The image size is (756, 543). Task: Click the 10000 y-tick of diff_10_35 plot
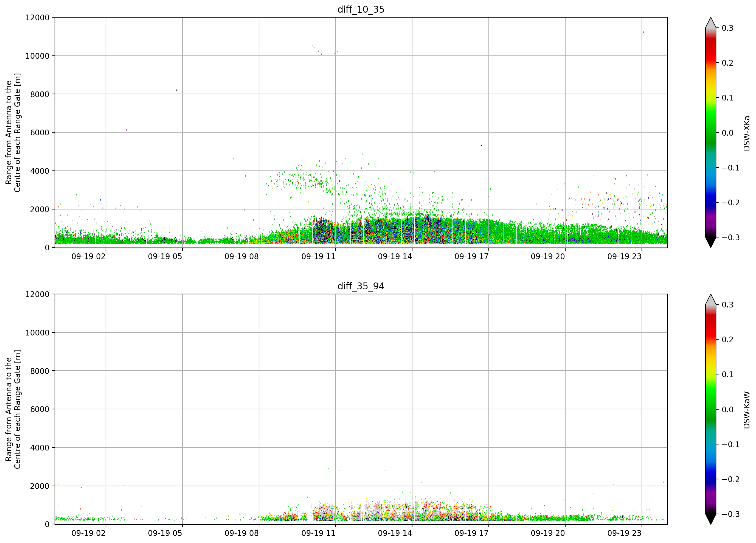37,56
